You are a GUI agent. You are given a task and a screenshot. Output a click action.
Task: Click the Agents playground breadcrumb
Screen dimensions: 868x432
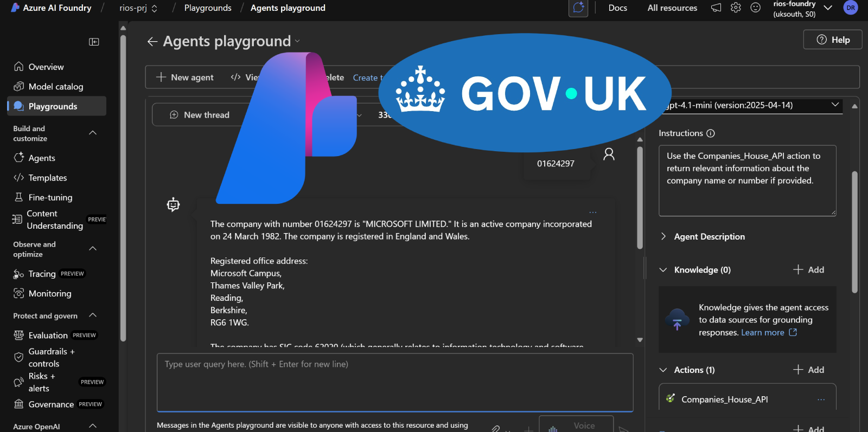click(x=288, y=8)
